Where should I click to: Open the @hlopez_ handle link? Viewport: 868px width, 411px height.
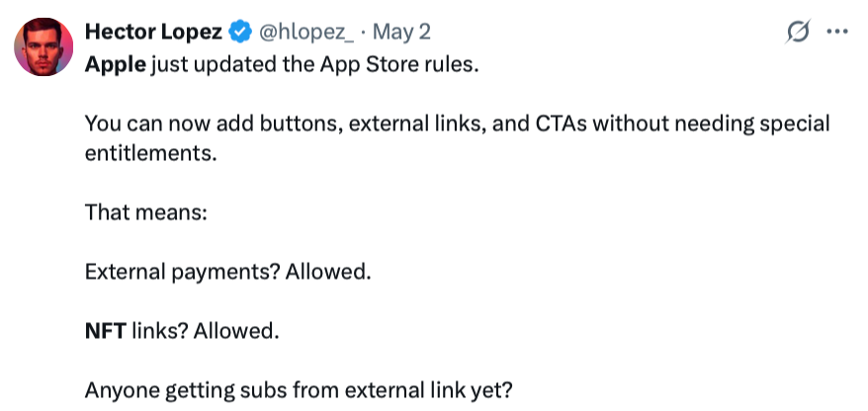coord(305,33)
